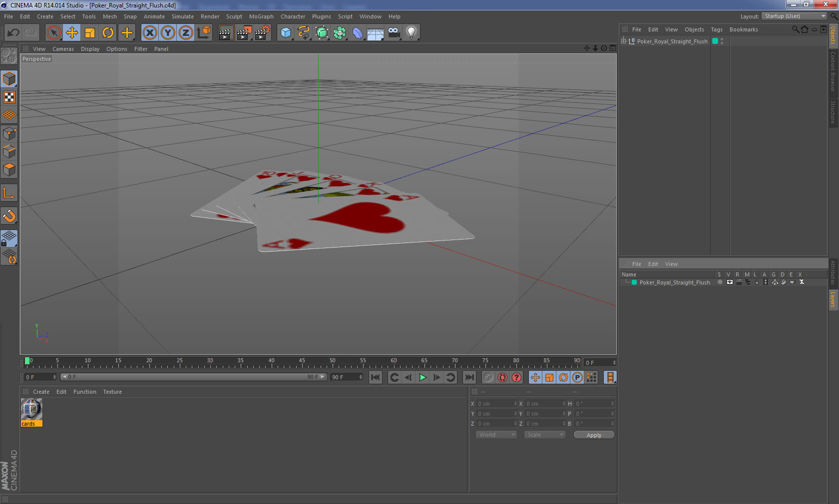Click the Apply button
This screenshot has height=504, width=839.
[594, 435]
